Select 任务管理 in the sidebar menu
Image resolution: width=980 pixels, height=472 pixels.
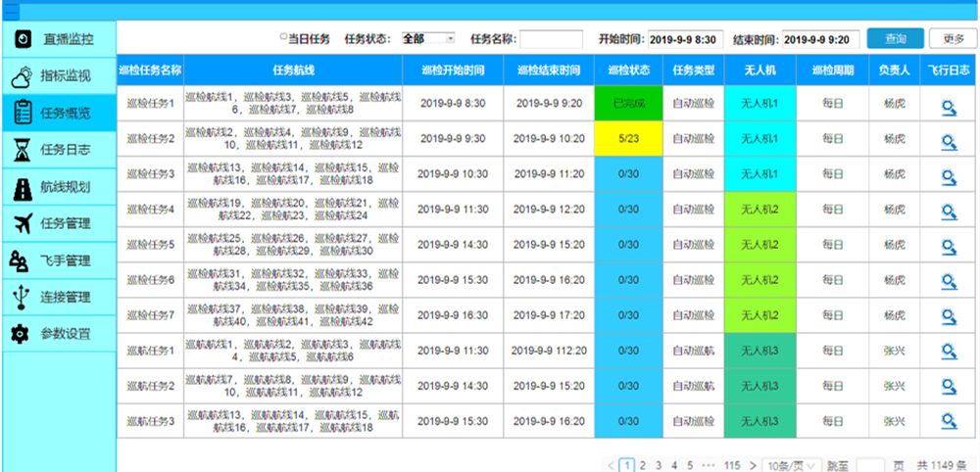coord(60,223)
